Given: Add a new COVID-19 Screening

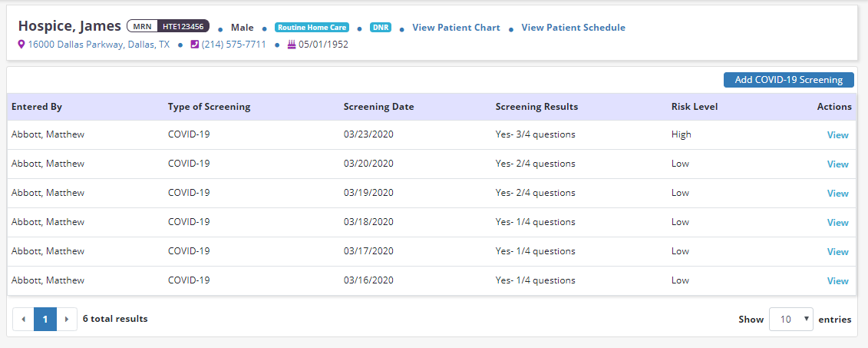Looking at the screenshot, I should click(x=788, y=80).
